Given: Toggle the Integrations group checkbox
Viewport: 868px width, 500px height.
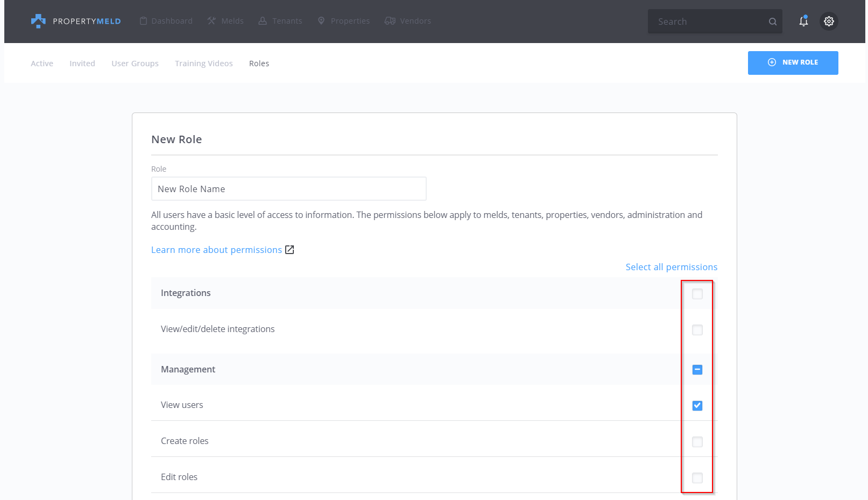Looking at the screenshot, I should [x=697, y=294].
